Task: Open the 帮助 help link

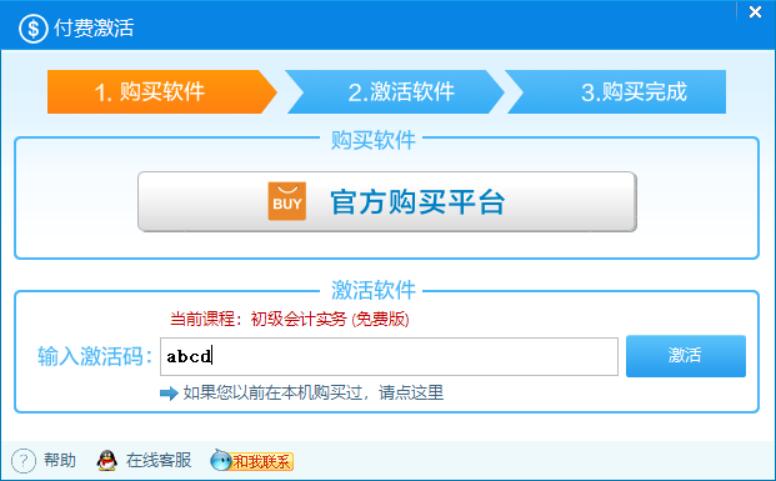Action: coord(60,460)
